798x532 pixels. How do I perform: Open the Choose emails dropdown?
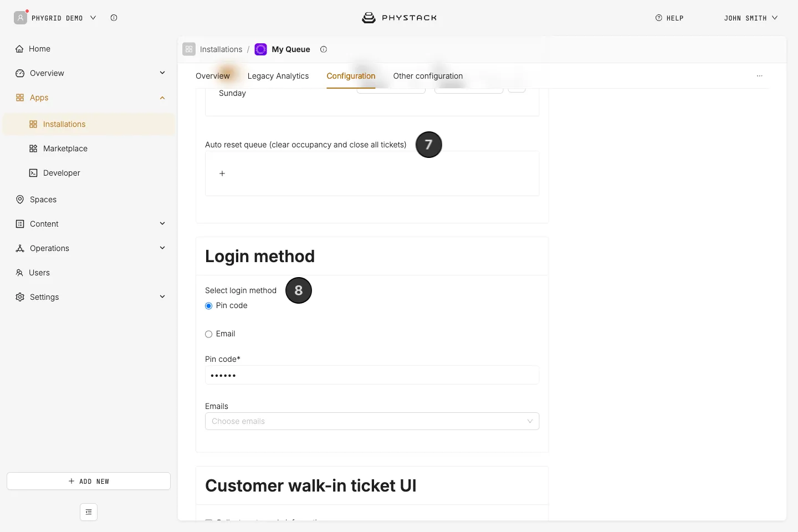[372, 421]
